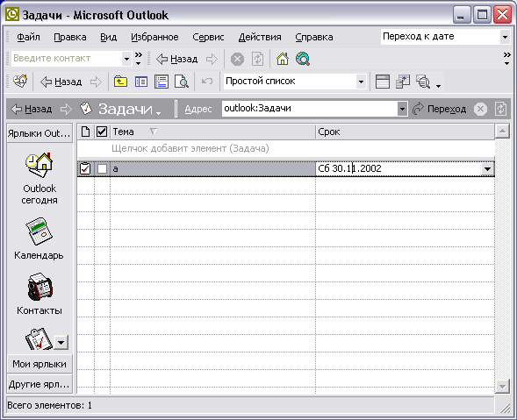Click into the Переход к дате field
This screenshot has width=517, height=420.
point(440,37)
